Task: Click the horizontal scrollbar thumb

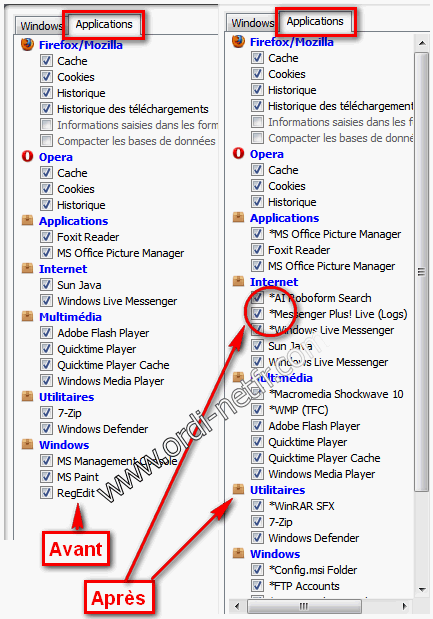Action: coord(304,606)
